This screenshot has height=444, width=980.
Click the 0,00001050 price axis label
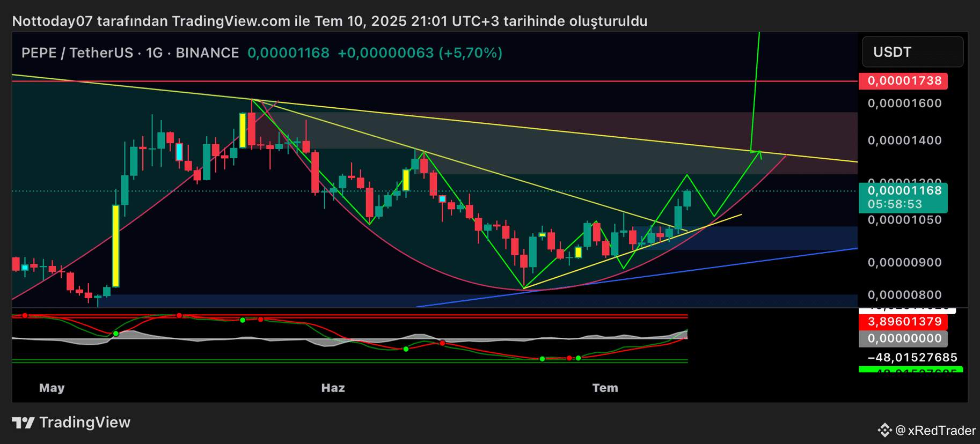tap(905, 220)
